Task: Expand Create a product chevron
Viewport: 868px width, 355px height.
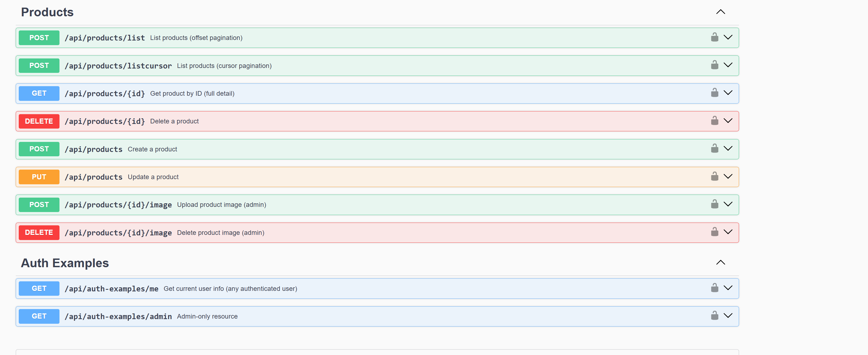Action: point(728,149)
